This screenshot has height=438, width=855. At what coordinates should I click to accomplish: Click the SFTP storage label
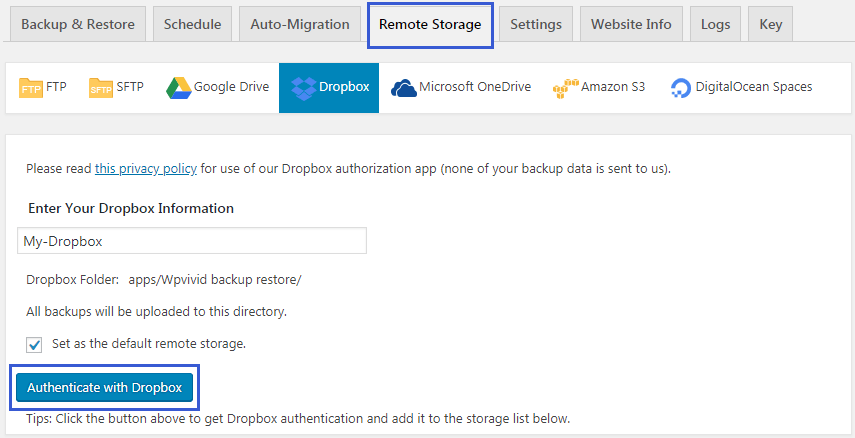click(130, 87)
